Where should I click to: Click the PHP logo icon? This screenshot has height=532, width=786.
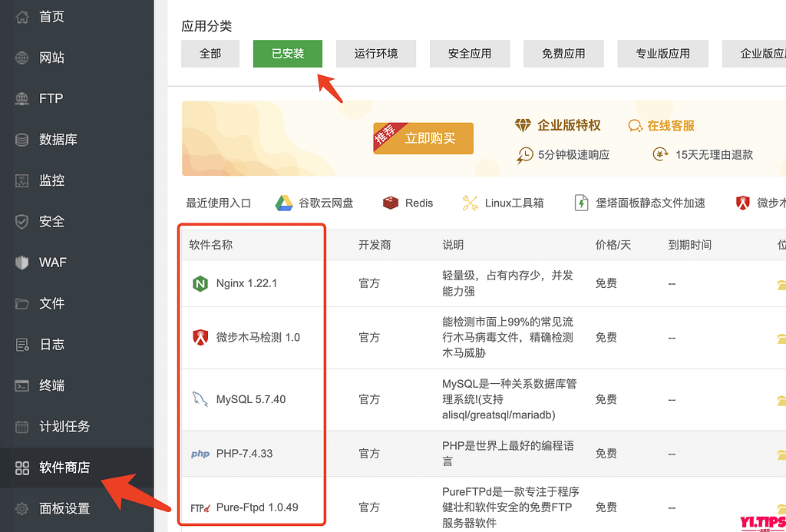(200, 454)
